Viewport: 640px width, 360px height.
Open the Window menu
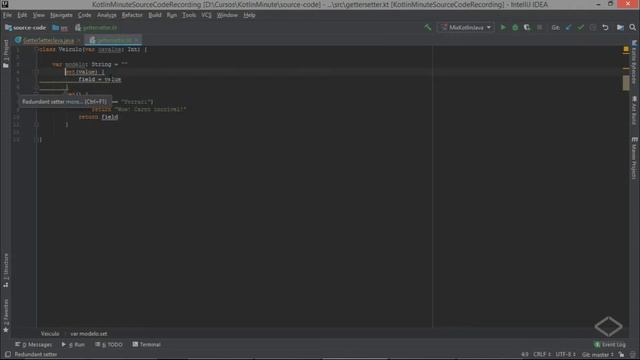(x=227, y=15)
